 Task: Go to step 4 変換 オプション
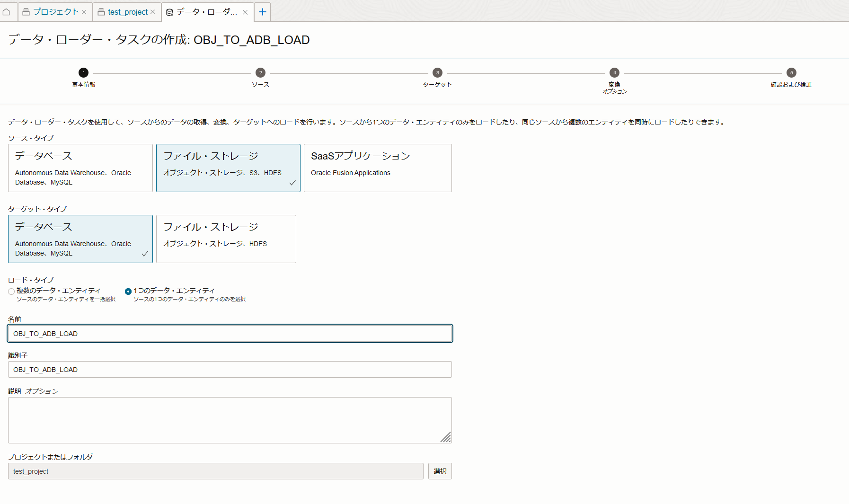(x=614, y=81)
